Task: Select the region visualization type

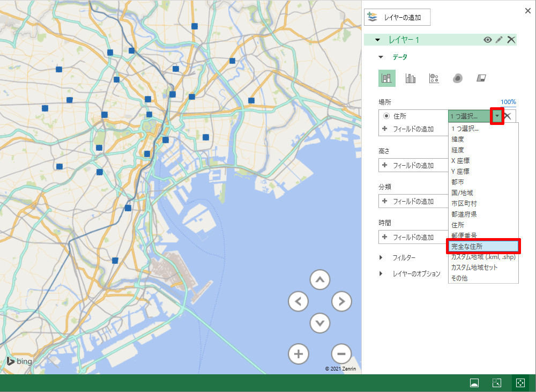Action: tap(481, 78)
